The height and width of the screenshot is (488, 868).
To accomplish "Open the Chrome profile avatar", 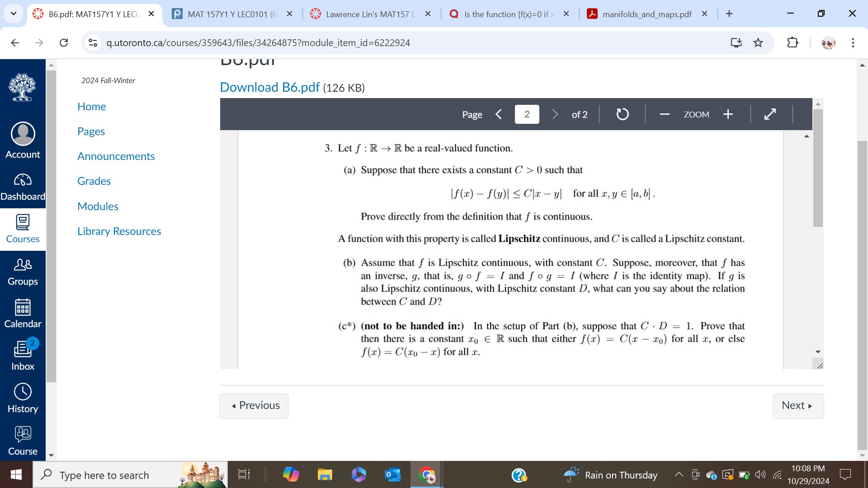I will coord(828,43).
